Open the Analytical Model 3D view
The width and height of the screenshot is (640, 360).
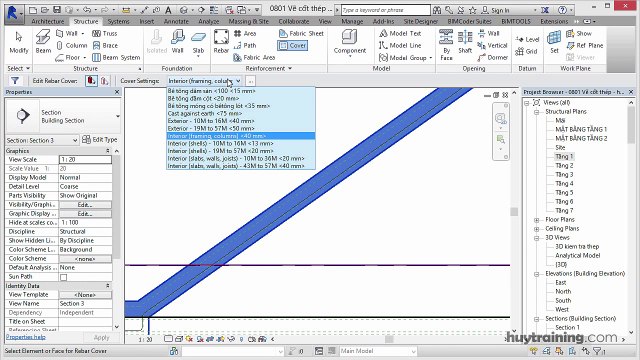578,256
